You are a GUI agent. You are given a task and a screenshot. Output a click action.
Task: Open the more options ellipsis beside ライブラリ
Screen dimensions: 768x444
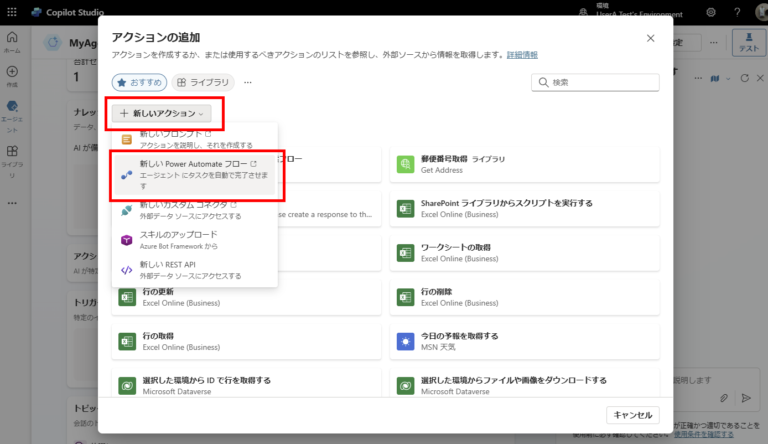coord(247,83)
